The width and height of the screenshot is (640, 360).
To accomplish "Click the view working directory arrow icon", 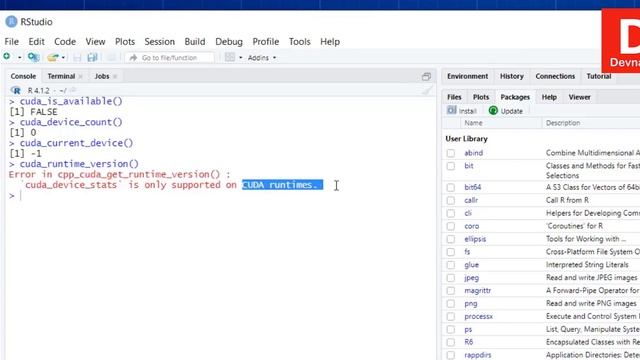I will click(x=73, y=90).
